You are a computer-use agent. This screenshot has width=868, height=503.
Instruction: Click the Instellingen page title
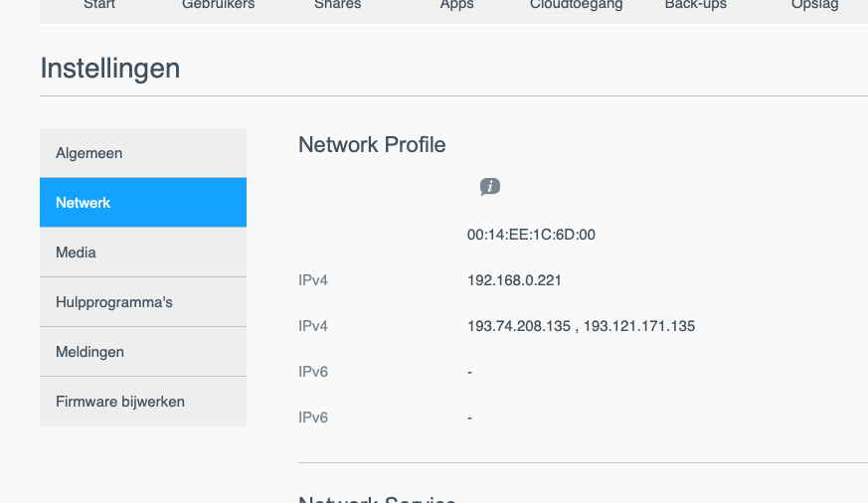(110, 69)
